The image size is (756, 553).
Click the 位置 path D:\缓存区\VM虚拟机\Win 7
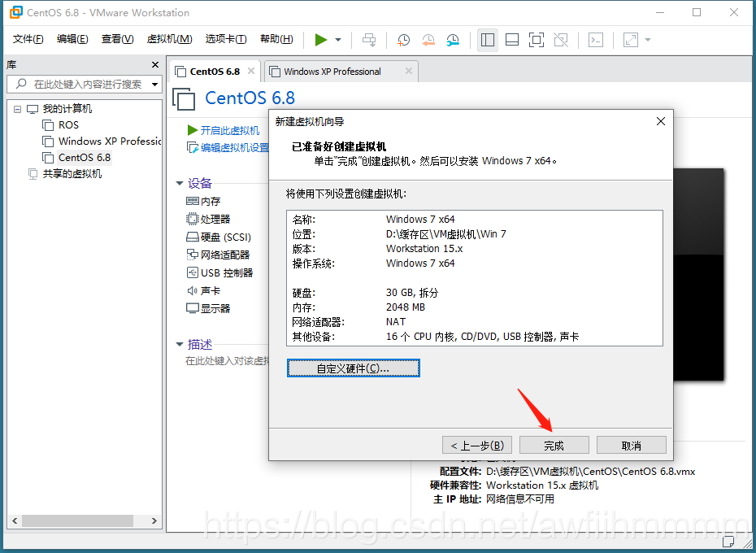pos(446,234)
